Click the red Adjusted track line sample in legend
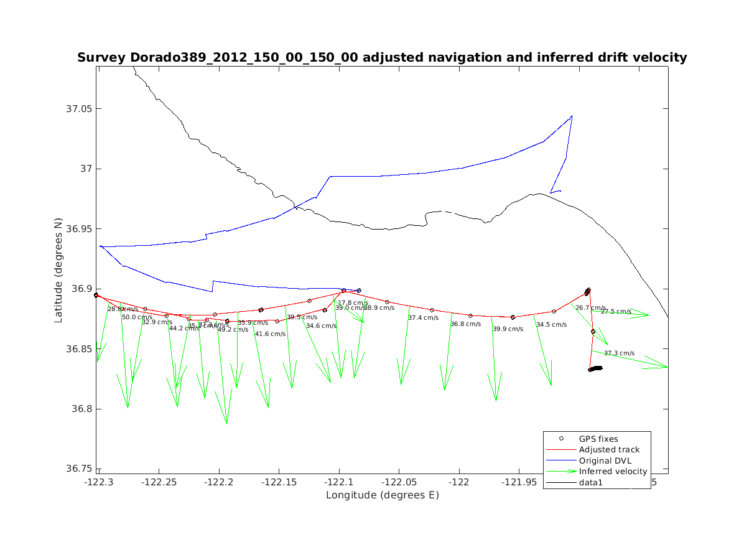Screen dimensions: 739x560 pyautogui.click(x=561, y=450)
